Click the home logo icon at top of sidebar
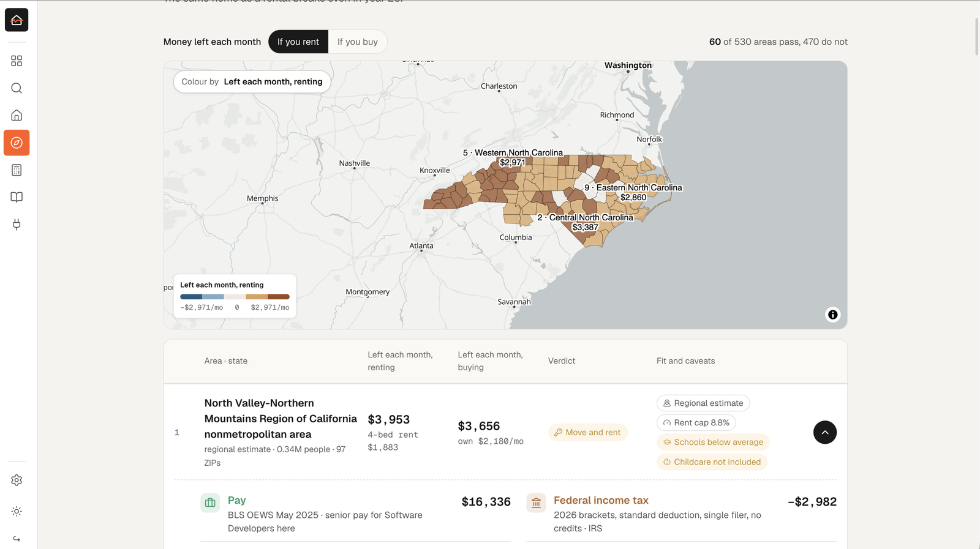This screenshot has height=549, width=980. 17,20
